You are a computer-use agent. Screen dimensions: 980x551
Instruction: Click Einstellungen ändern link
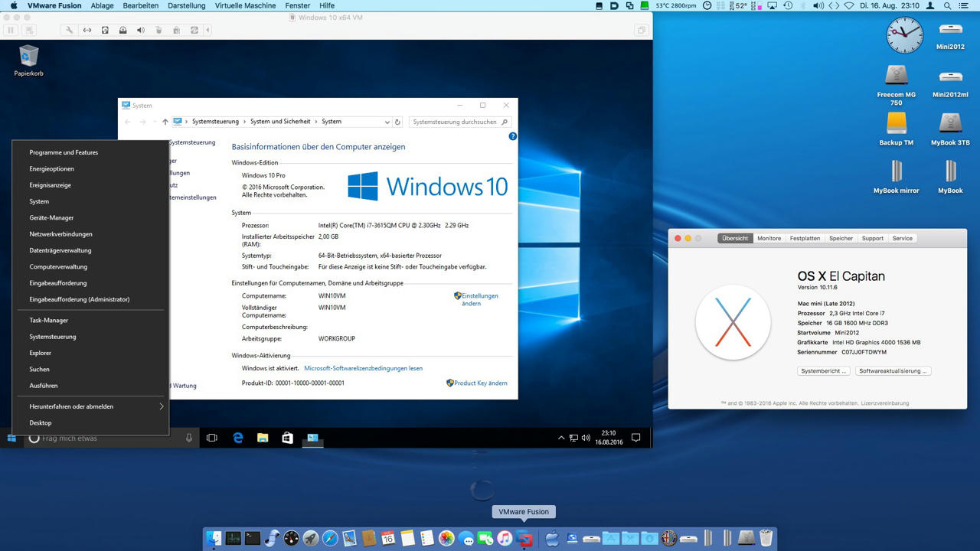(x=480, y=299)
